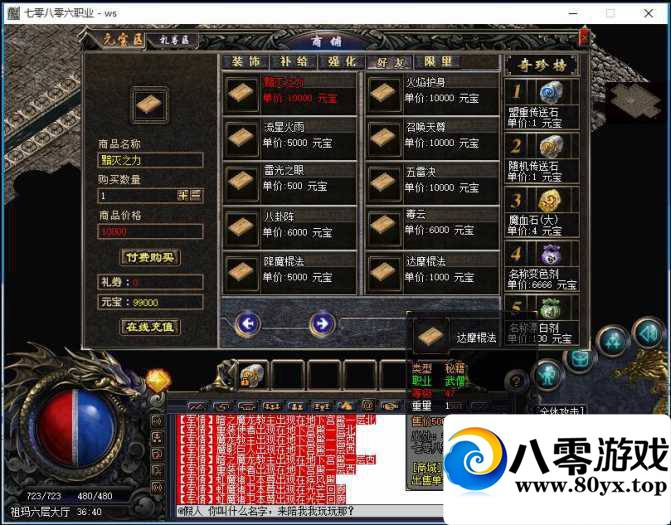Close the game window
This screenshot has height=525, width=671.
(x=648, y=13)
